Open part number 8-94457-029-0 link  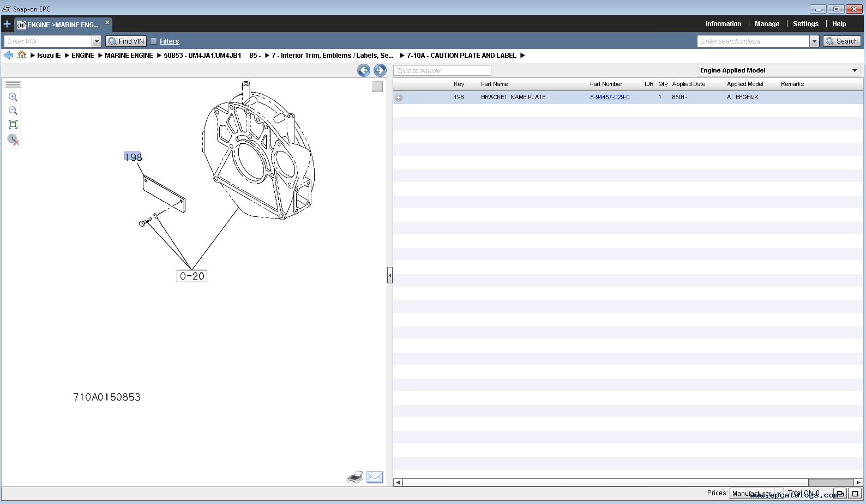(610, 98)
